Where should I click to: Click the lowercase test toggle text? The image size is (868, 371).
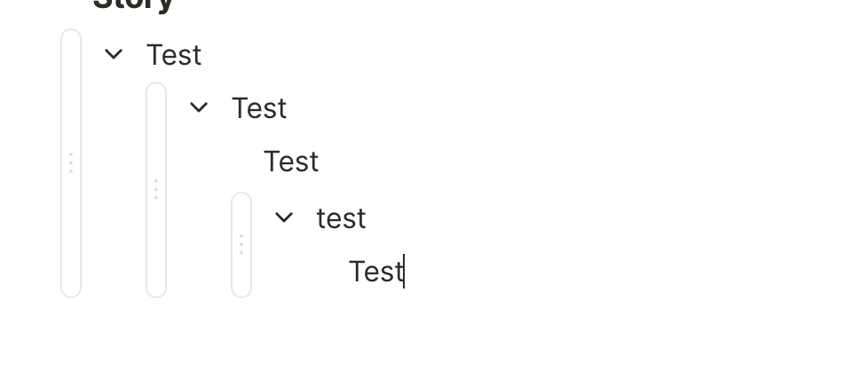click(x=342, y=218)
